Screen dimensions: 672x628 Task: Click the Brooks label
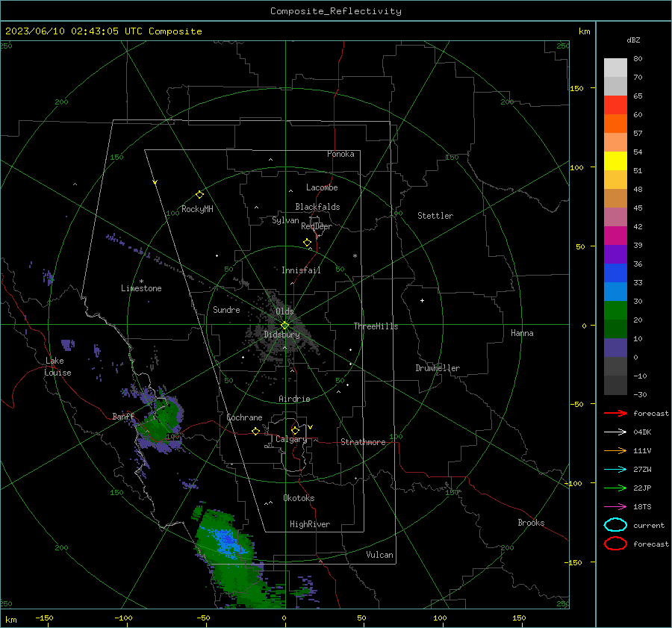pos(531,523)
